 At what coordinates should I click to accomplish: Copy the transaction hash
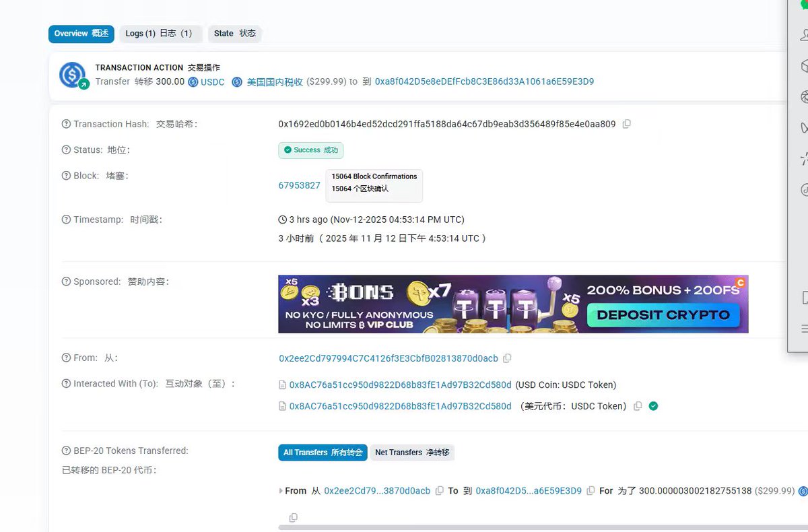pyautogui.click(x=626, y=124)
